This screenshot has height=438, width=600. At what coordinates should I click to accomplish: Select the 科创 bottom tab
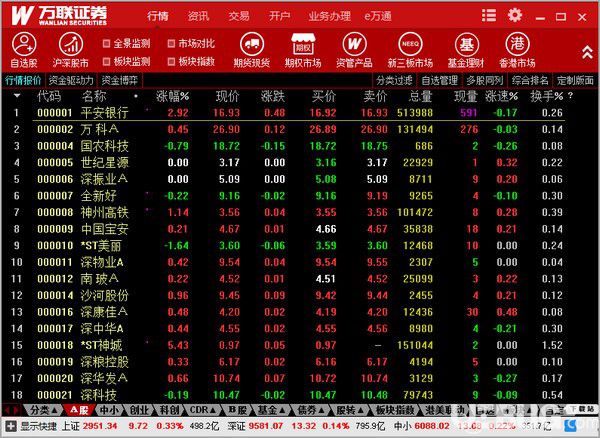(170, 410)
